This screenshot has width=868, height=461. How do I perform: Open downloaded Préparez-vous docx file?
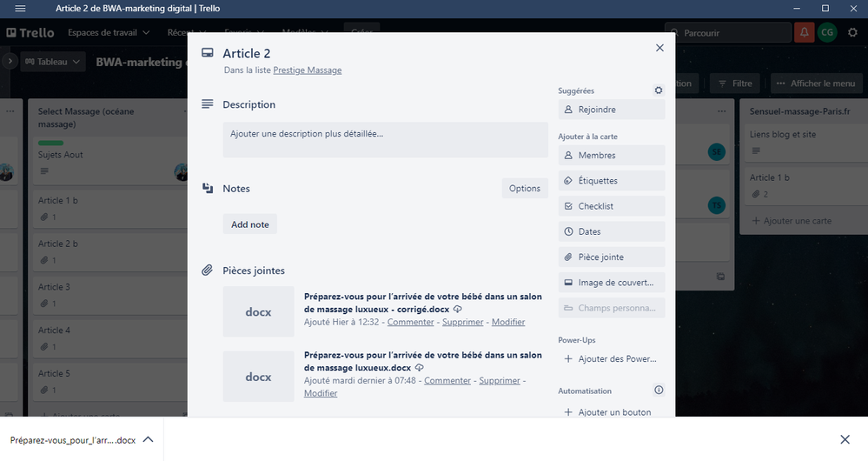coord(72,440)
